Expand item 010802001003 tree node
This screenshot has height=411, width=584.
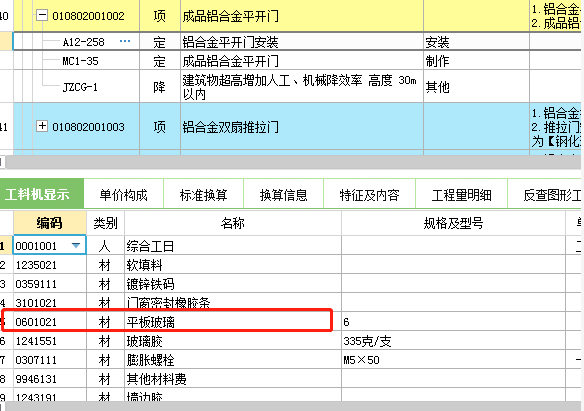[x=42, y=126]
